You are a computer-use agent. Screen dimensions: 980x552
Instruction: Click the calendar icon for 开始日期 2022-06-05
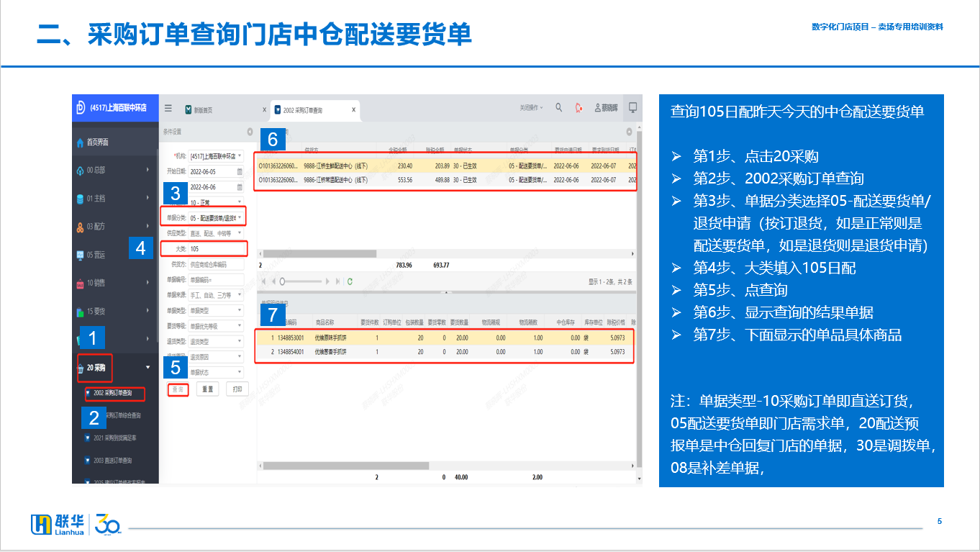[240, 172]
